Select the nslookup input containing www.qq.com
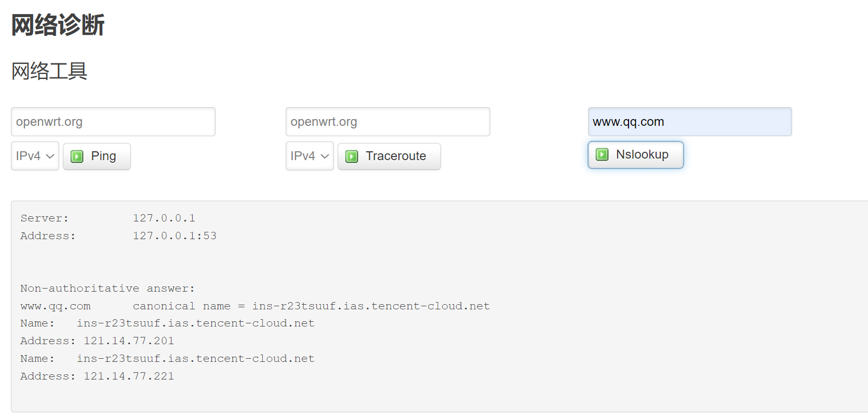Image resolution: width=868 pixels, height=418 pixels. click(689, 121)
